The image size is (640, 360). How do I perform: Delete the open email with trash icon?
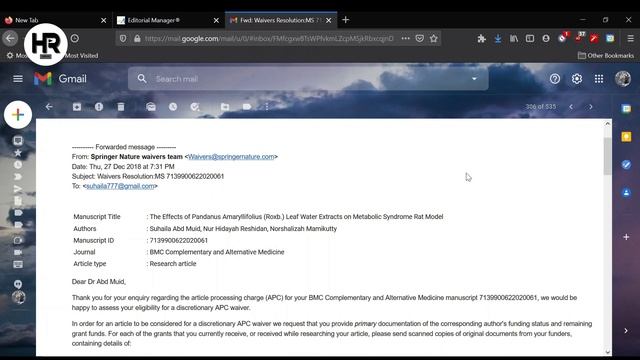tap(121, 107)
